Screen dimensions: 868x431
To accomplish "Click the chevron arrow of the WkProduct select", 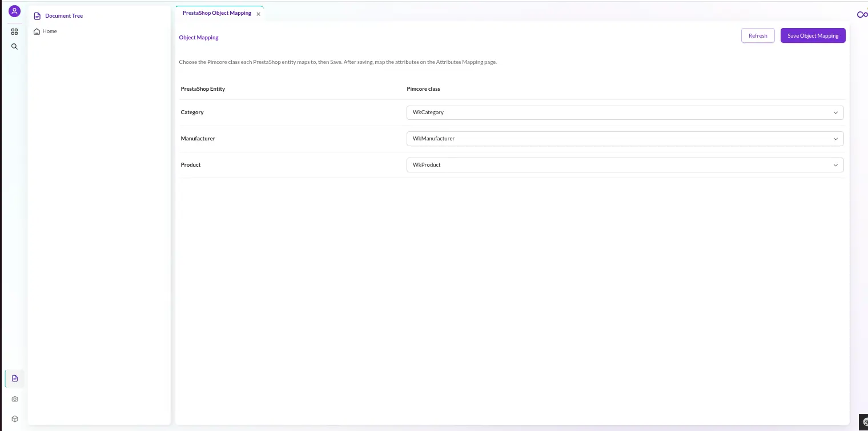I will [835, 165].
